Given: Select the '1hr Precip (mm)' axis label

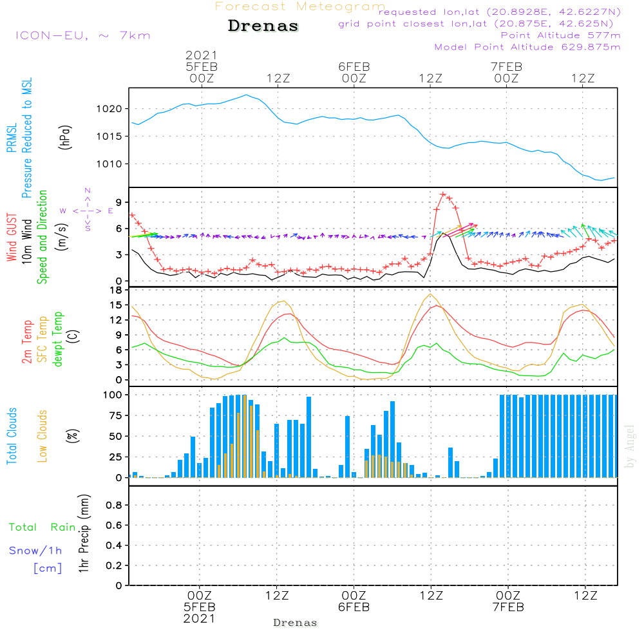Looking at the screenshot, I should (x=84, y=533).
